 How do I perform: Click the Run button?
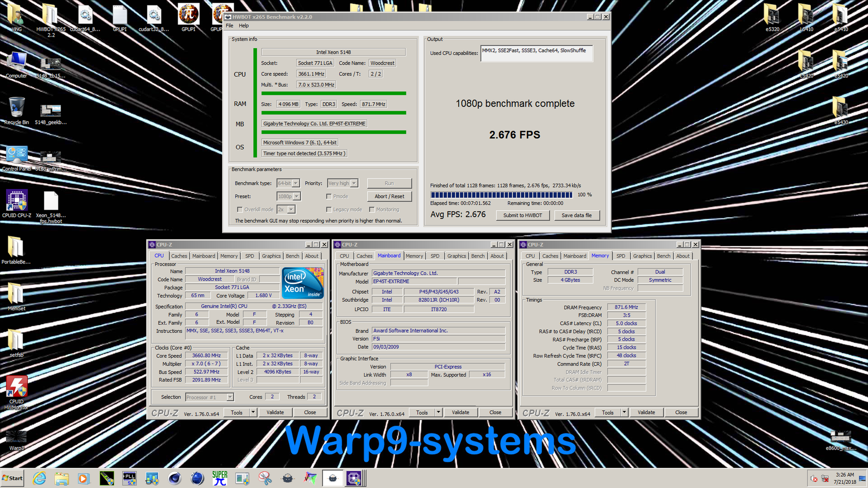coord(389,183)
